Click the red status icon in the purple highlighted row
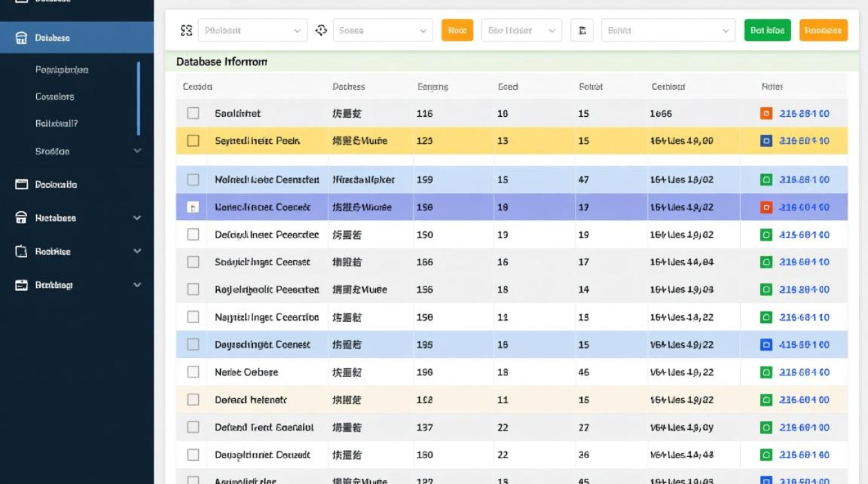 (x=766, y=208)
